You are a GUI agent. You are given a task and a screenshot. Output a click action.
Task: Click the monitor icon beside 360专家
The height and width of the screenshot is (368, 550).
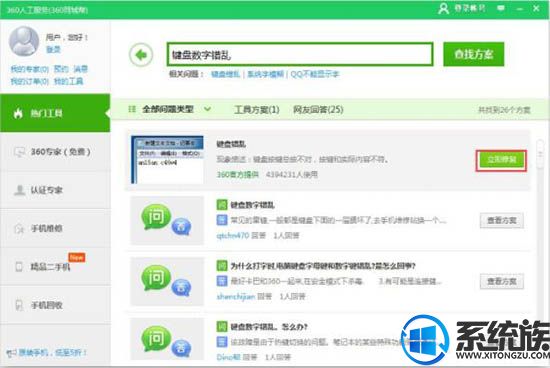19,152
